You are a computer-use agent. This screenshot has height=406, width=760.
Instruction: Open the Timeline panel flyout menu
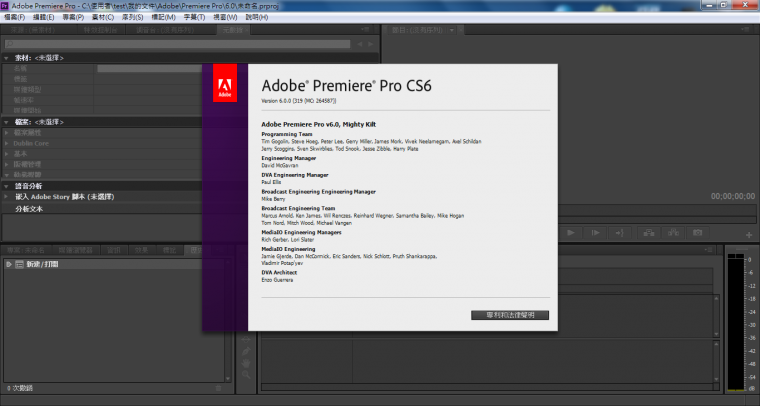click(x=709, y=250)
